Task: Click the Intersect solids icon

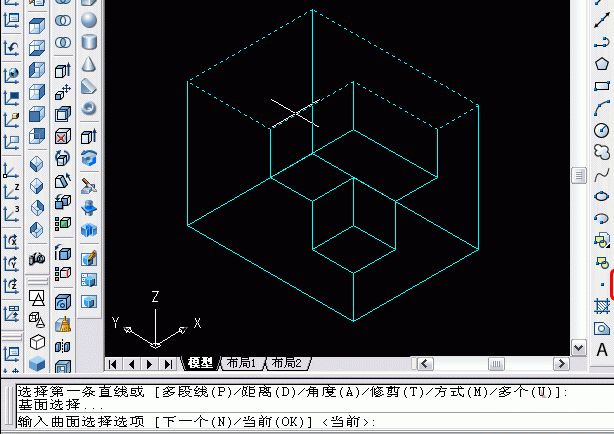Action: 63,42
